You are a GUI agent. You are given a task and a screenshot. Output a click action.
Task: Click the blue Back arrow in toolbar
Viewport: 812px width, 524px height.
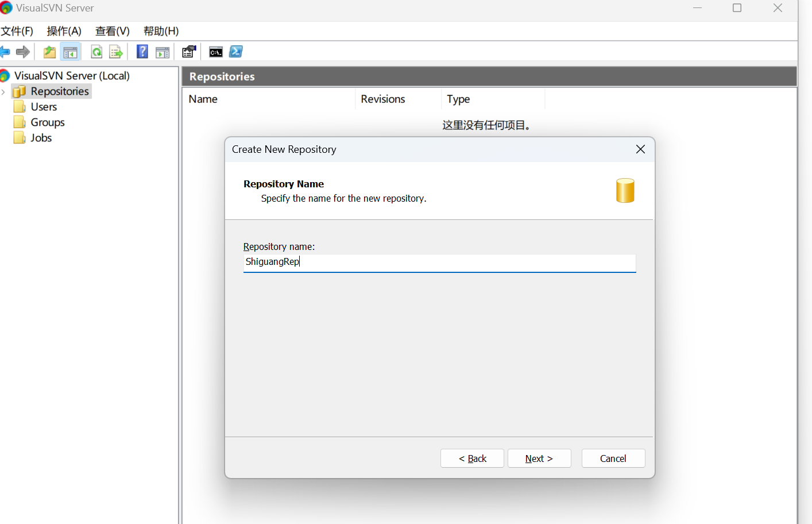[5, 52]
